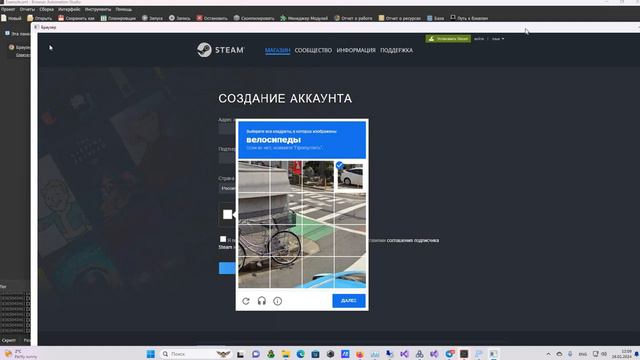640x360 pixels.
Task: Open the Помощь menu
Action: point(124,9)
